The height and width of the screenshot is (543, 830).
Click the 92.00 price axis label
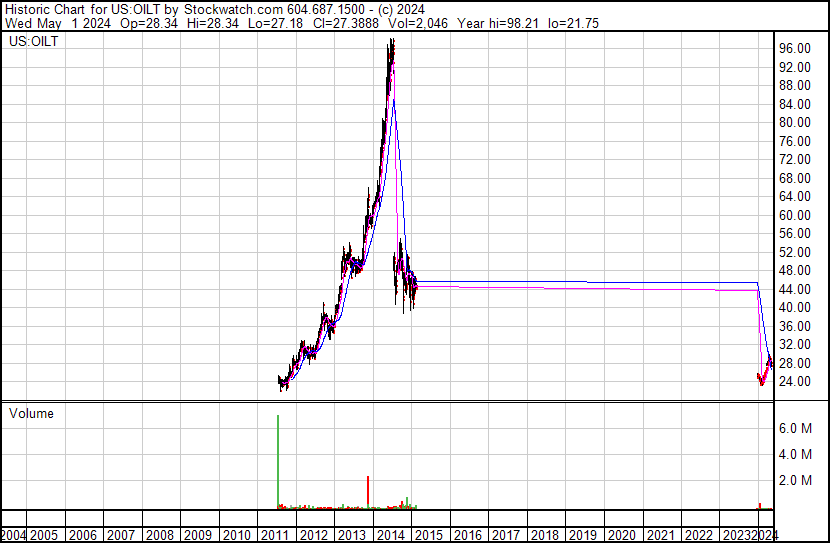coord(795,67)
